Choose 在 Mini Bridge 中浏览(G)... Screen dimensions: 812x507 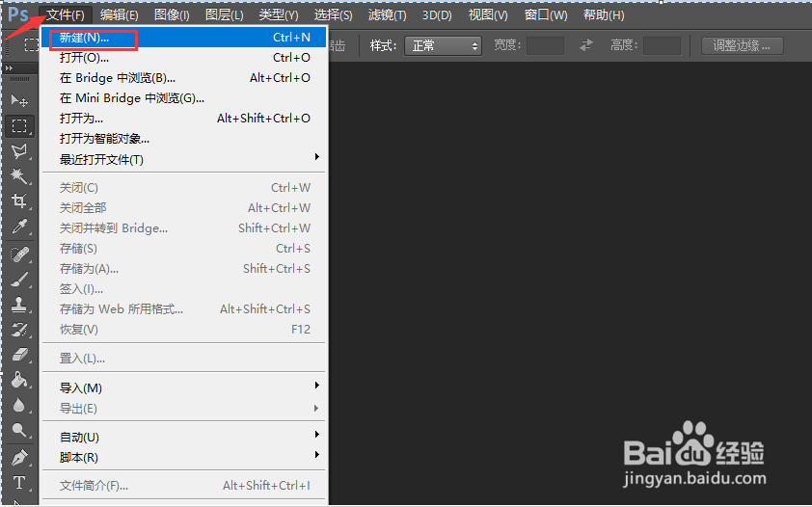[183, 97]
